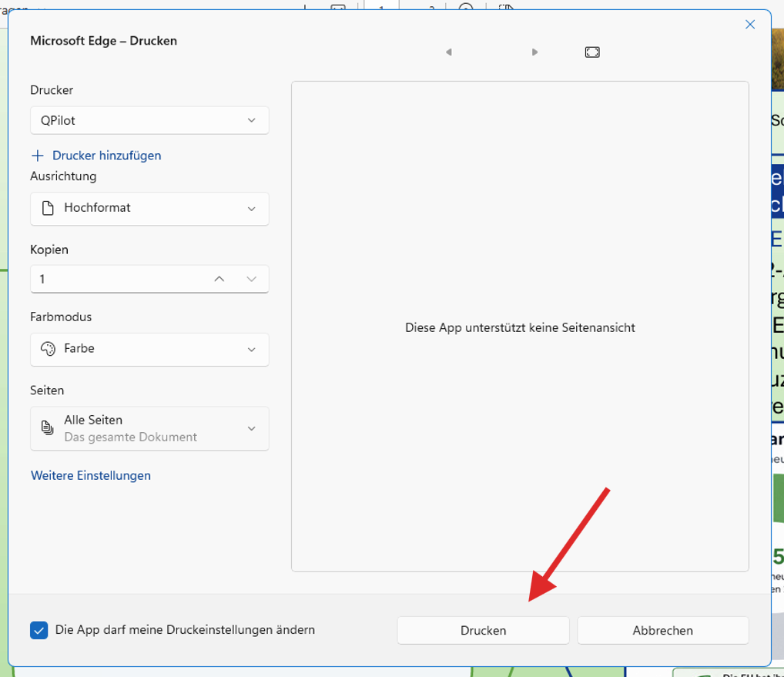Screen dimensions: 784x677
Task: Decrease Kopien with the down arrow
Action: [x=252, y=279]
